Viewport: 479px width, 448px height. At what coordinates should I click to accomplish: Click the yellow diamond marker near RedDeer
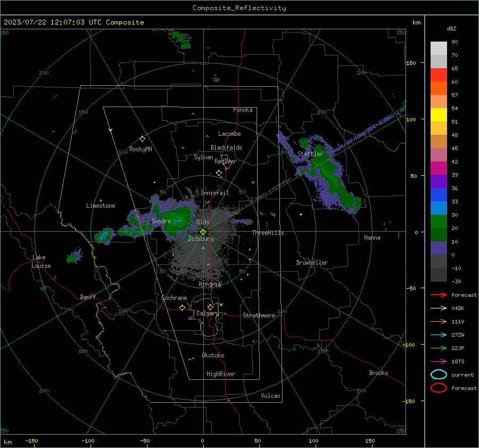coord(219,173)
